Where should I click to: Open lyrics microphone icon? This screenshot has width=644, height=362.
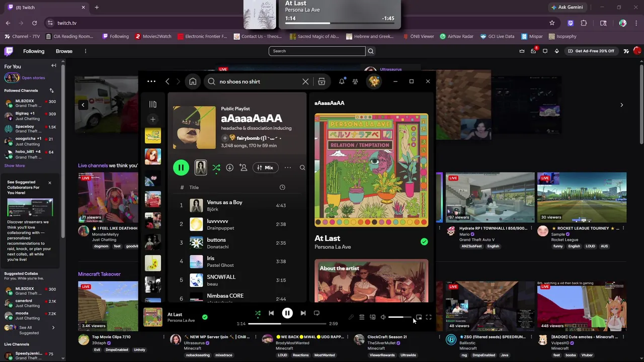click(351, 317)
